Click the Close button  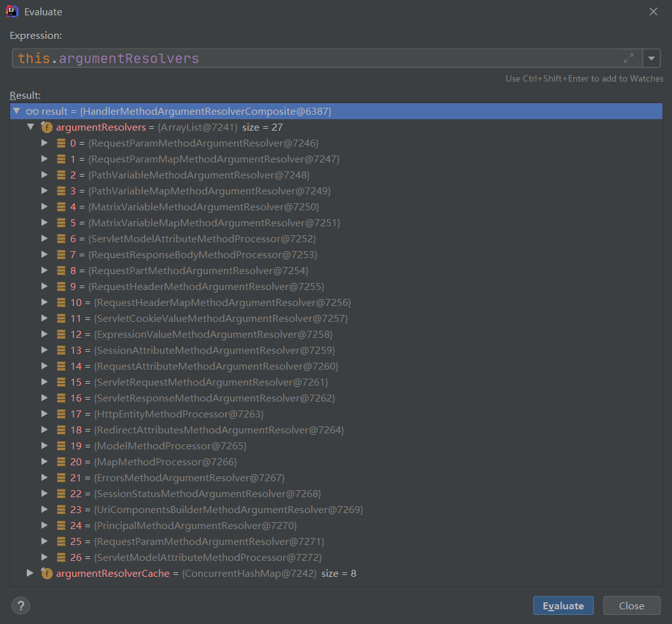point(631,606)
